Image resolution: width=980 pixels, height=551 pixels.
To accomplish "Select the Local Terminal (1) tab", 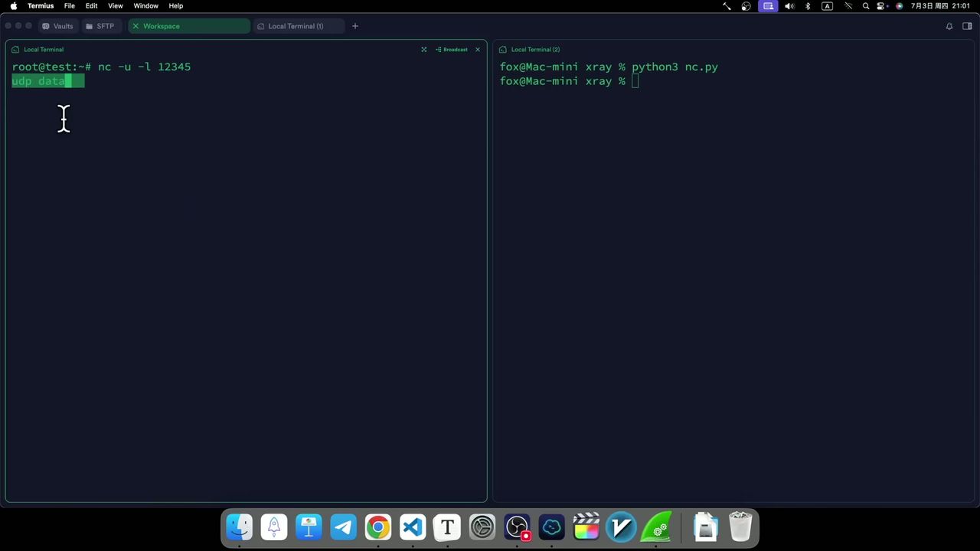I will click(295, 26).
